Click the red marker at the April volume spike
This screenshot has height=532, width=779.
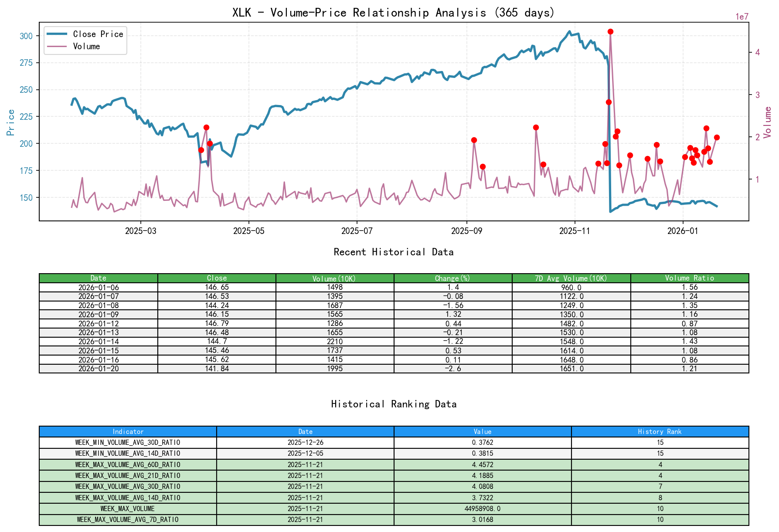click(x=206, y=127)
